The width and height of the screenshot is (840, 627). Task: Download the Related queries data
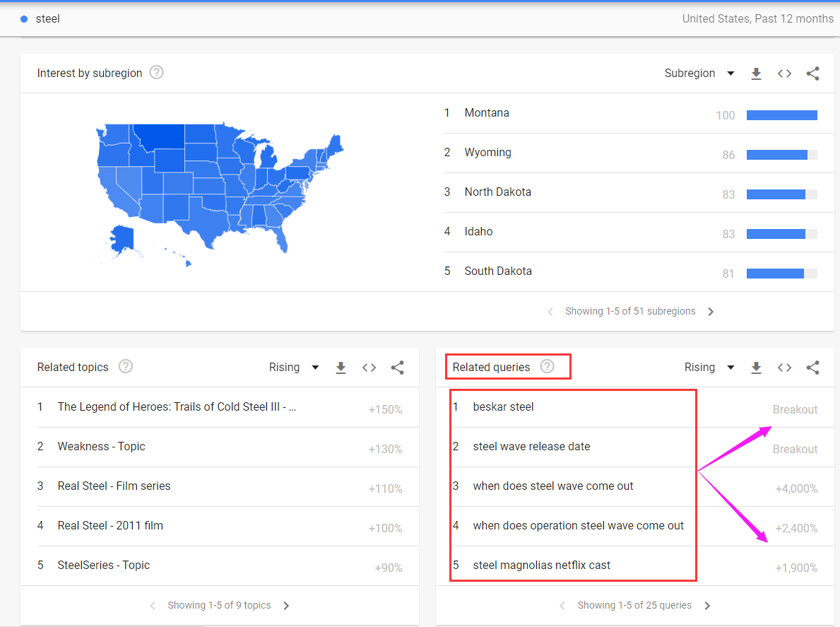(756, 368)
